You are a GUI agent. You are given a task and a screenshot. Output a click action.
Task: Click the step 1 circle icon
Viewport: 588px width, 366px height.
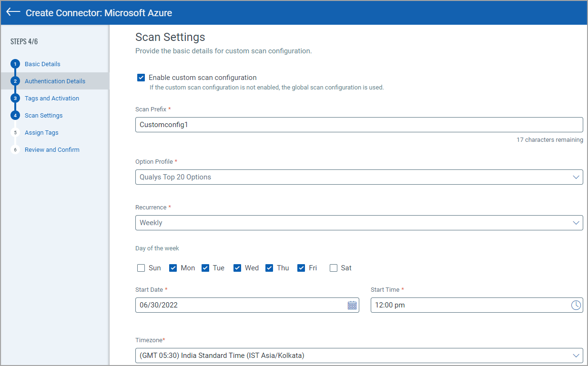(15, 64)
